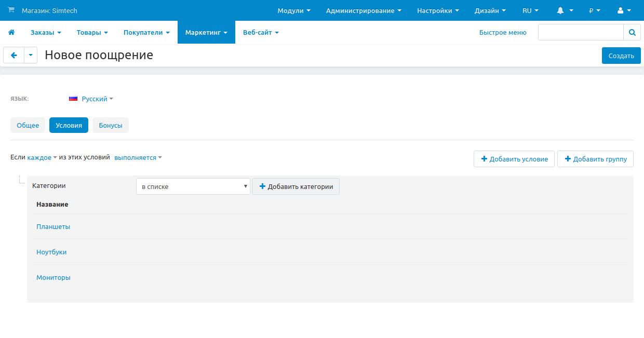Open the 'в списке' operator combo box
The image size is (644, 338).
point(193,186)
